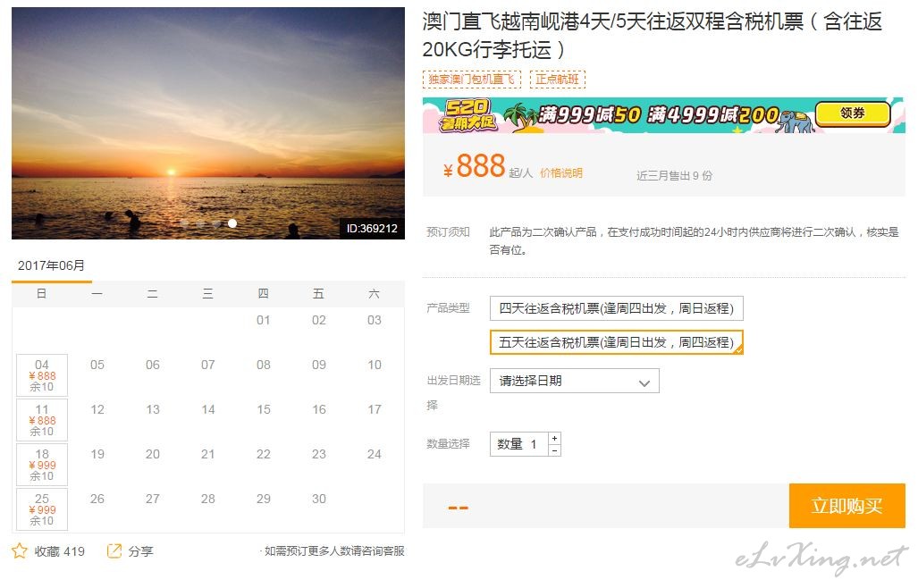Viewport: 918px width, 588px height.
Task: Click the ID:369212 label on the photo
Action: (372, 228)
